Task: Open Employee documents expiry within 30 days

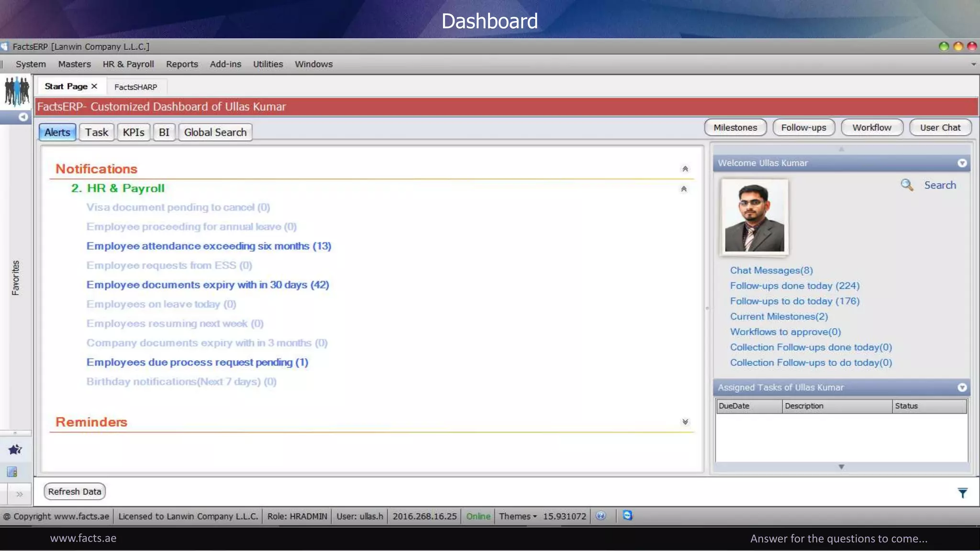Action: click(208, 285)
